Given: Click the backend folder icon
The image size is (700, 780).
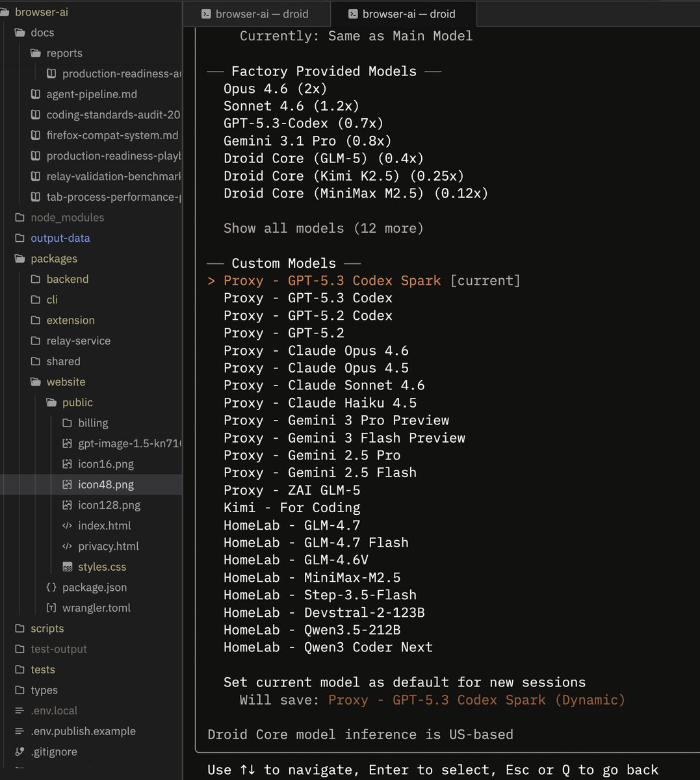Looking at the screenshot, I should pos(35,279).
